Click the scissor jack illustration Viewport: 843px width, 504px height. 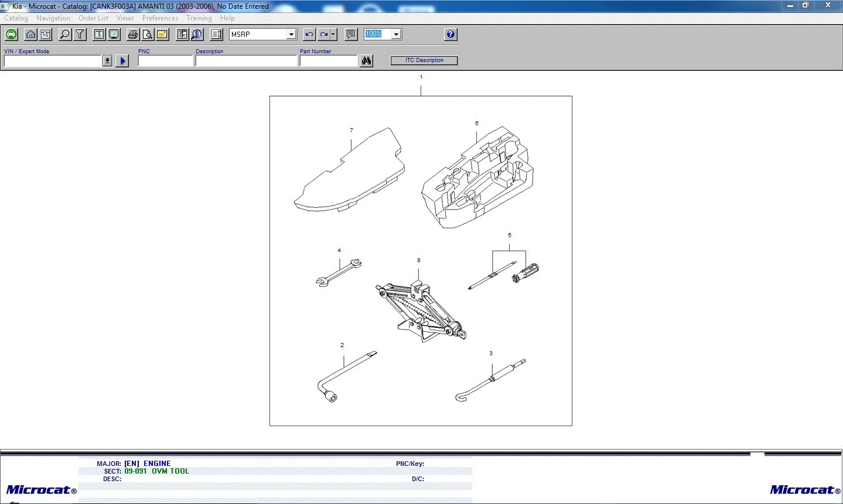[421, 311]
